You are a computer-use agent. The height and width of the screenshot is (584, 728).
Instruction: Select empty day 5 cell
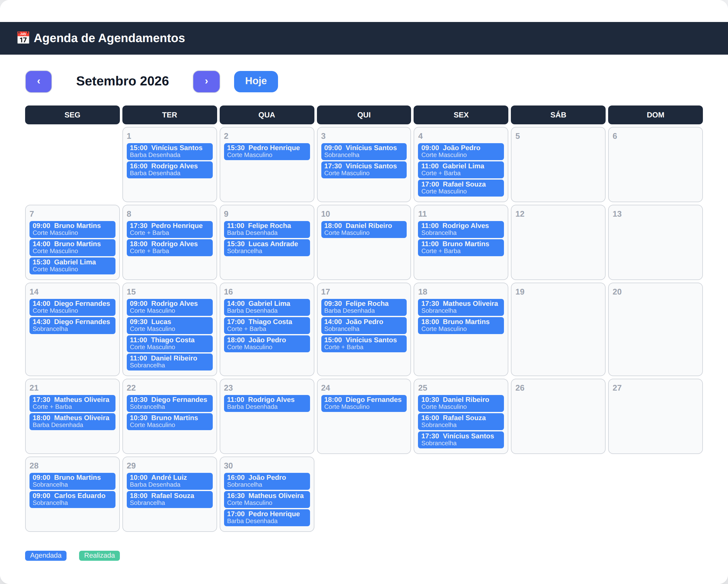click(x=558, y=165)
